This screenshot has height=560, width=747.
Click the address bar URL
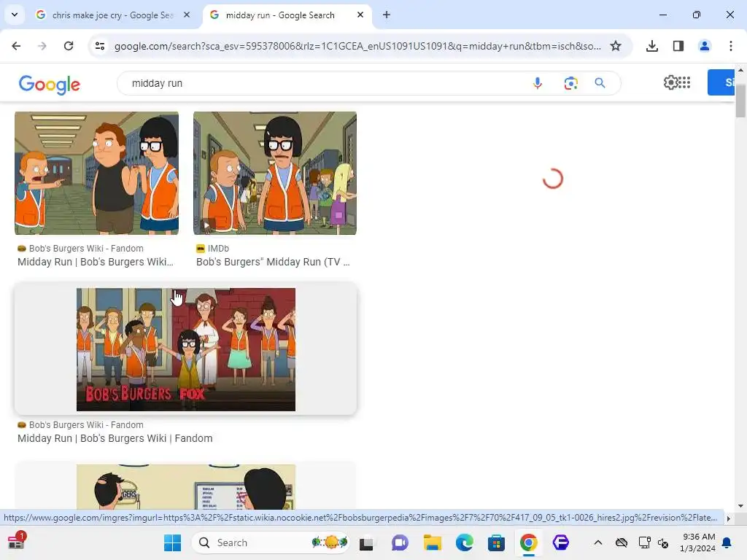[357, 46]
